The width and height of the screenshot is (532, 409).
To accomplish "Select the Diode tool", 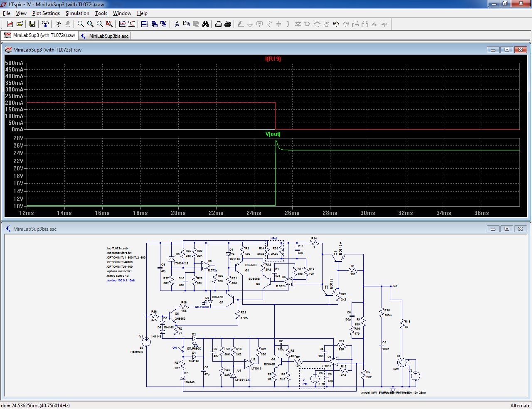I will tap(298, 24).
